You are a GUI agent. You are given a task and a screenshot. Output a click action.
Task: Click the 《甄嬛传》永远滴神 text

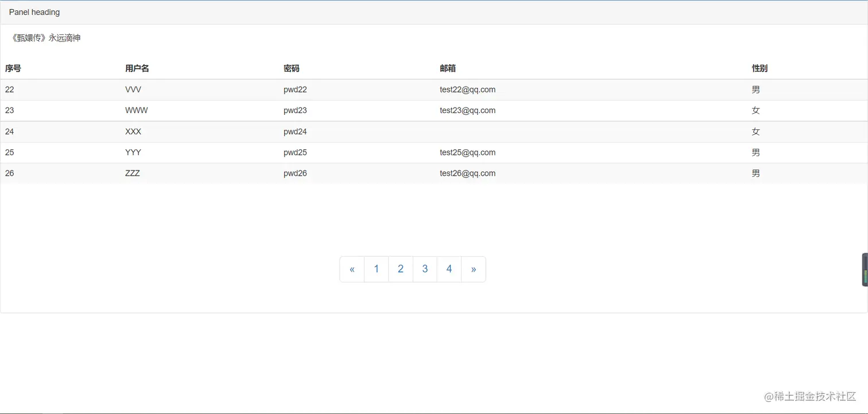point(45,38)
